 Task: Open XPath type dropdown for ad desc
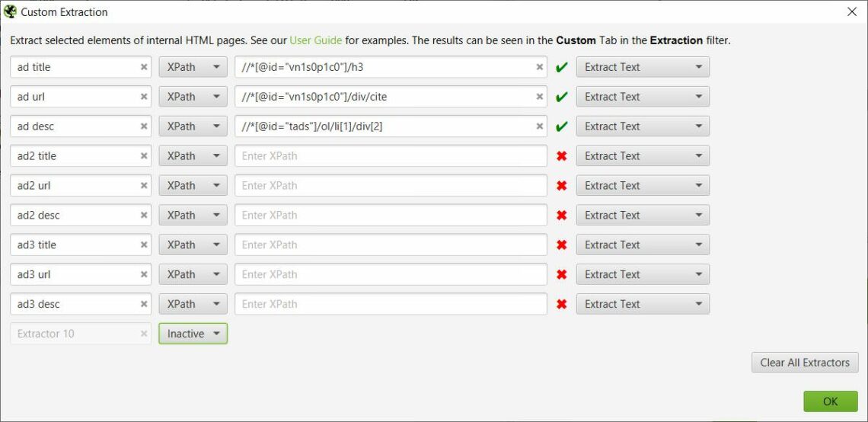(x=193, y=126)
